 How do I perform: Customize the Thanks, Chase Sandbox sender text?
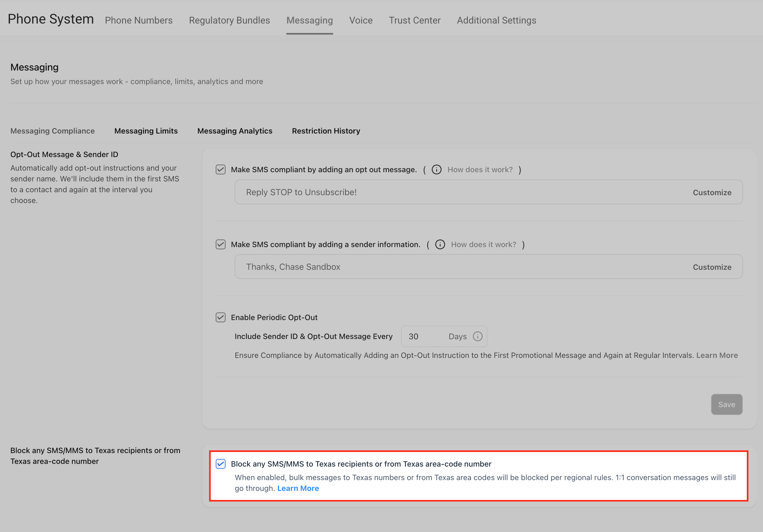712,267
